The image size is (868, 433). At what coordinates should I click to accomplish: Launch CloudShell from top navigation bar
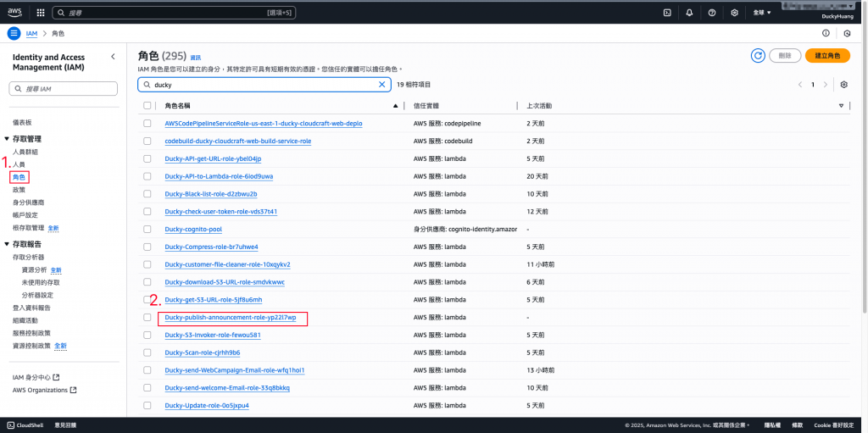point(668,13)
